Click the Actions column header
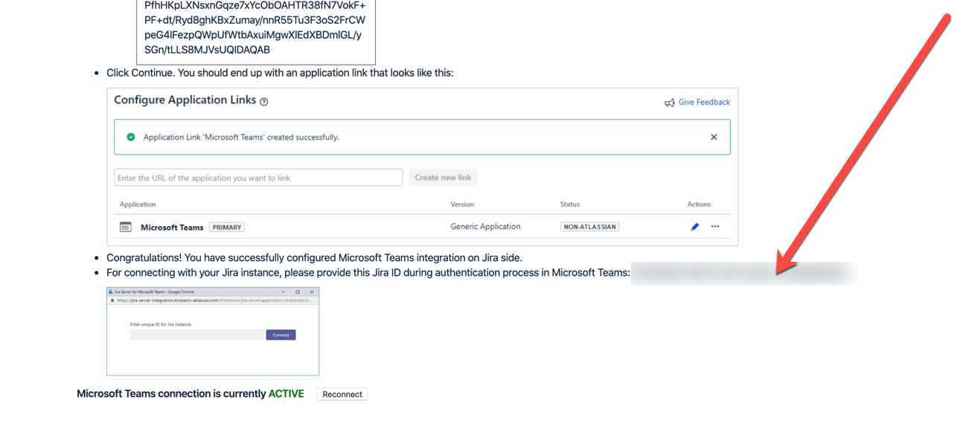980x423 pixels. (x=699, y=204)
